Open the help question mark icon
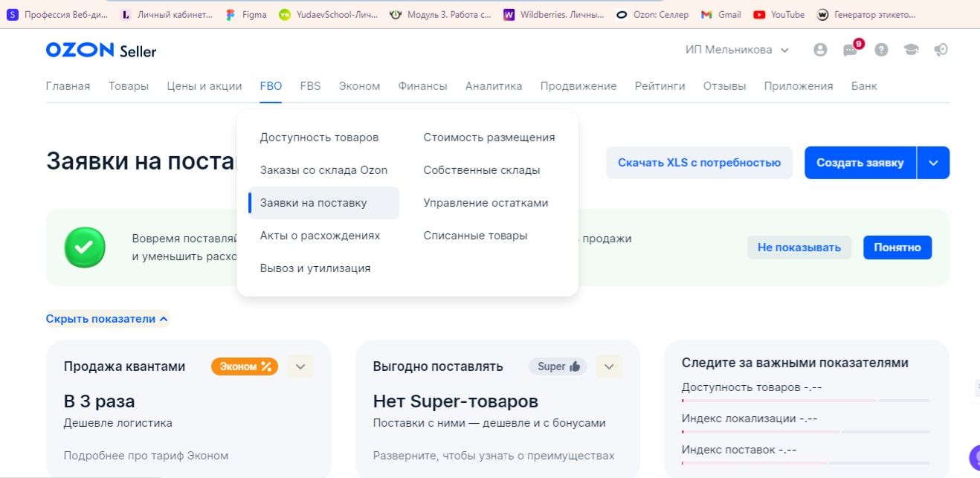Screen dimensions: 980x478 click(881, 50)
